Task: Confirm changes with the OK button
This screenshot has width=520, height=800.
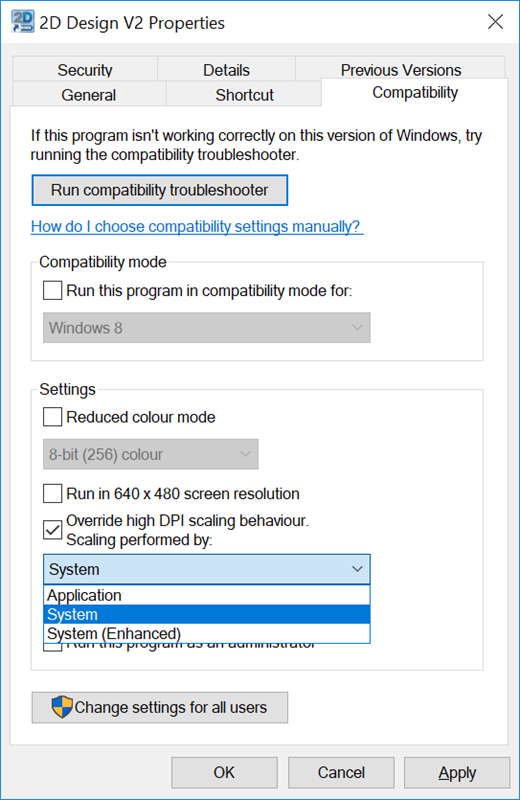Action: tap(224, 772)
